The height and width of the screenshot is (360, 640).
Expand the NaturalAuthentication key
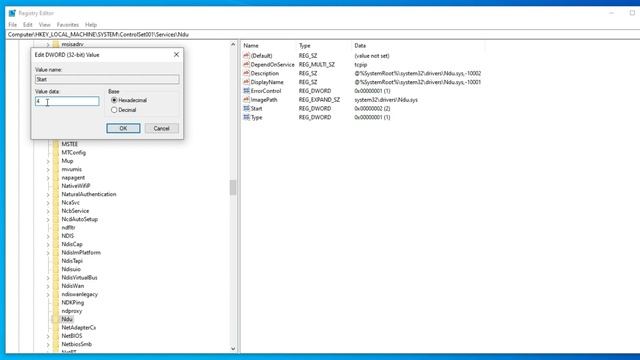tap(48, 195)
